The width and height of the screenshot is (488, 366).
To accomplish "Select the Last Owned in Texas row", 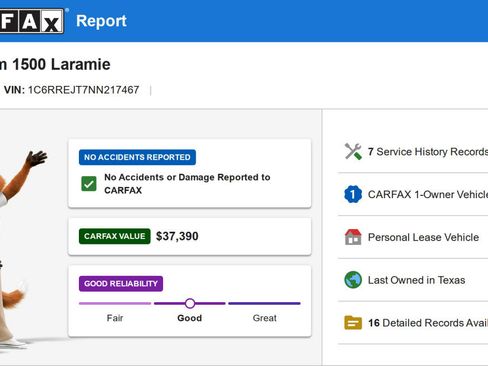I will point(413,280).
